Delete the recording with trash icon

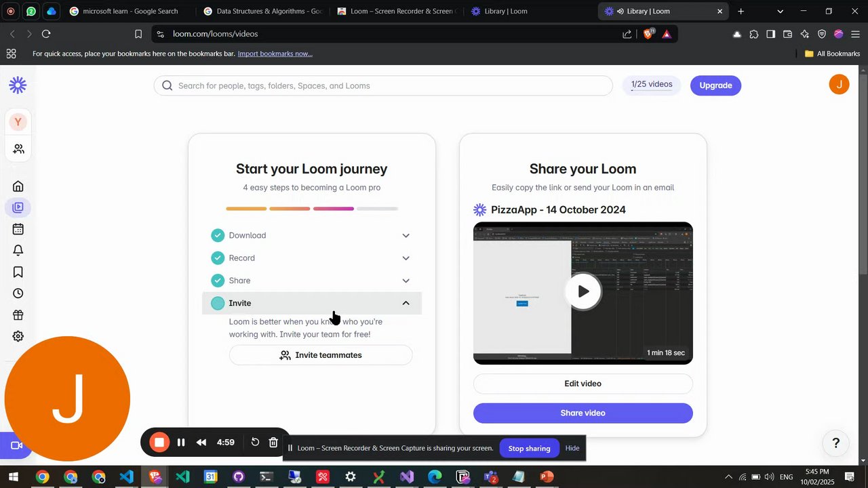tap(273, 442)
